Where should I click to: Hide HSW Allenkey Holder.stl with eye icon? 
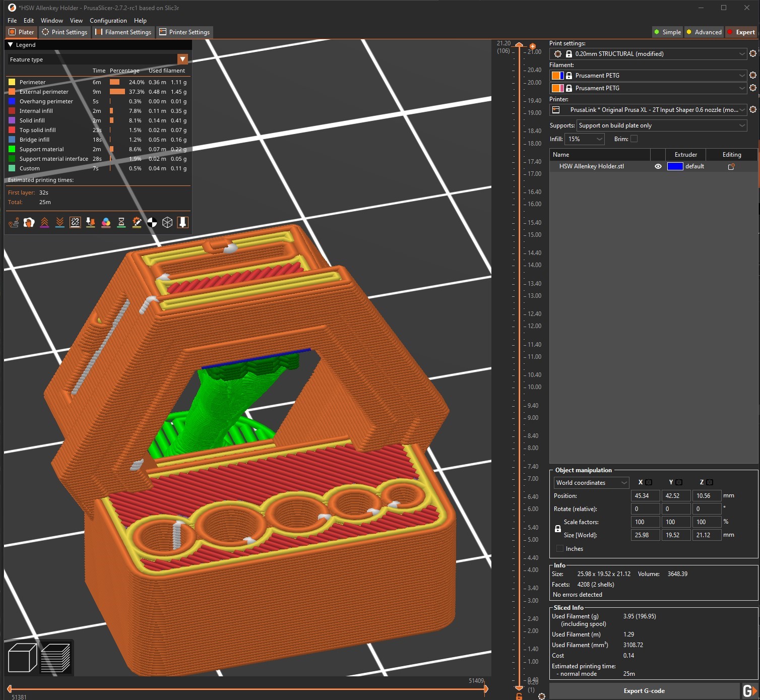click(x=658, y=166)
